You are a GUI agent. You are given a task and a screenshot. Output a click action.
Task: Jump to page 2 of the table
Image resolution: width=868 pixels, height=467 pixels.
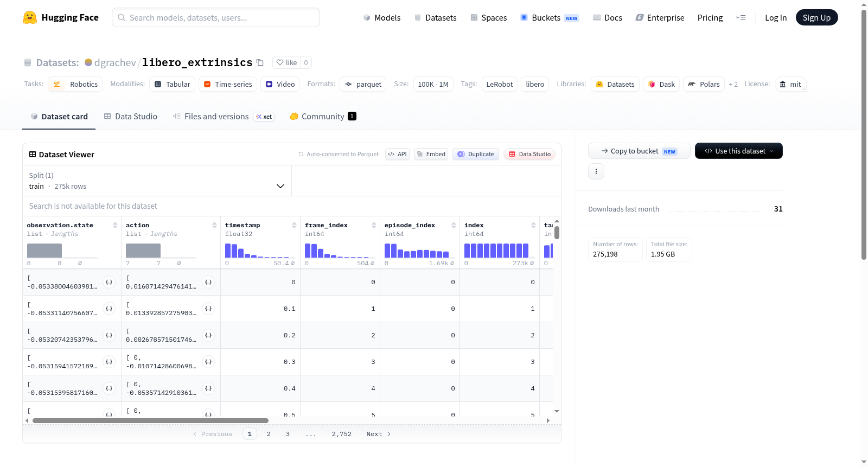tap(269, 434)
